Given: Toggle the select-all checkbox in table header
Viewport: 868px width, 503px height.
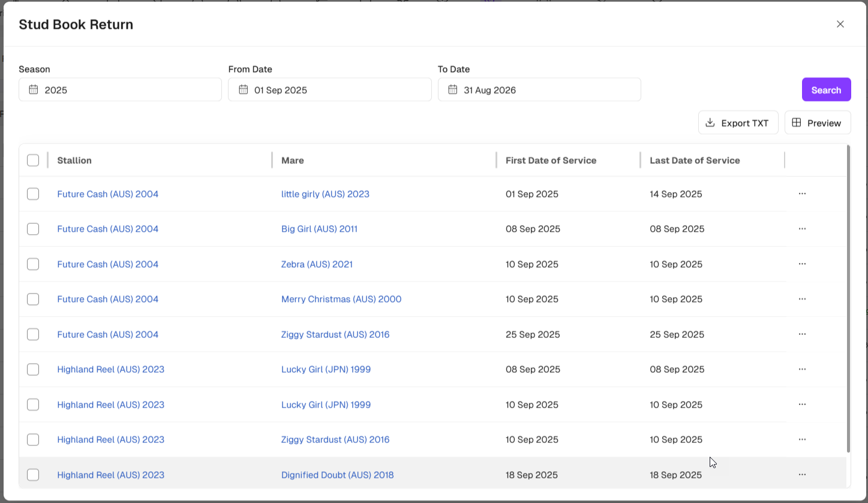Looking at the screenshot, I should [x=33, y=160].
